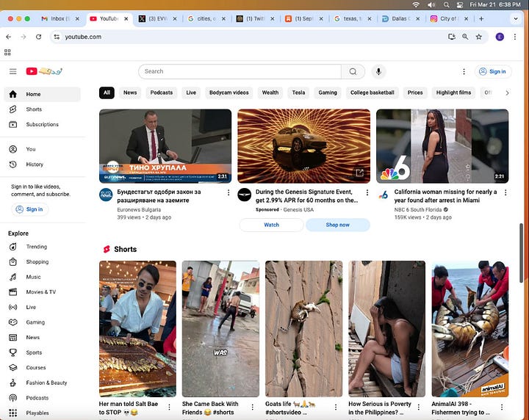Go to History in sidebar
Screen dimensions: 529x420
(42, 164)
